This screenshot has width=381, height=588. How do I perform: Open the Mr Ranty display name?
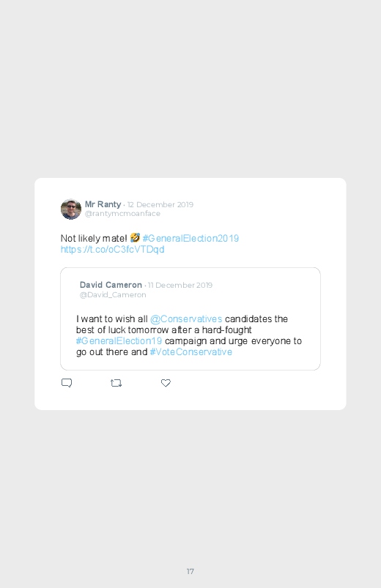click(103, 204)
